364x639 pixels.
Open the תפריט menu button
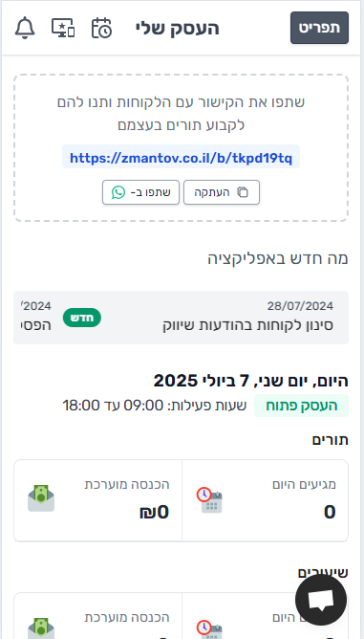coord(319,28)
